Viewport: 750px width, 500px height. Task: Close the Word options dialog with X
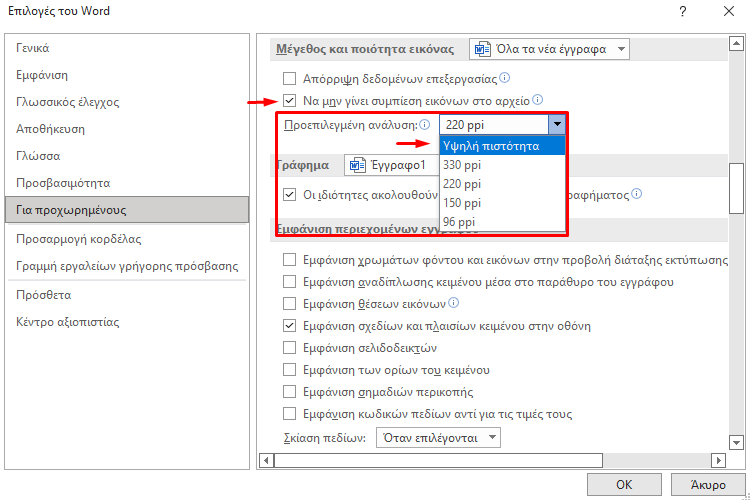[728, 11]
